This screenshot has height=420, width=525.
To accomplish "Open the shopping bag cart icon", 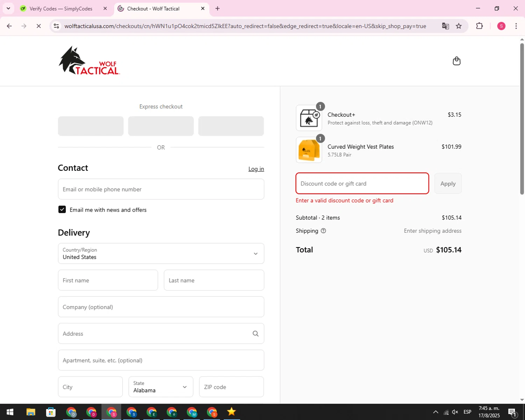I will (456, 61).
